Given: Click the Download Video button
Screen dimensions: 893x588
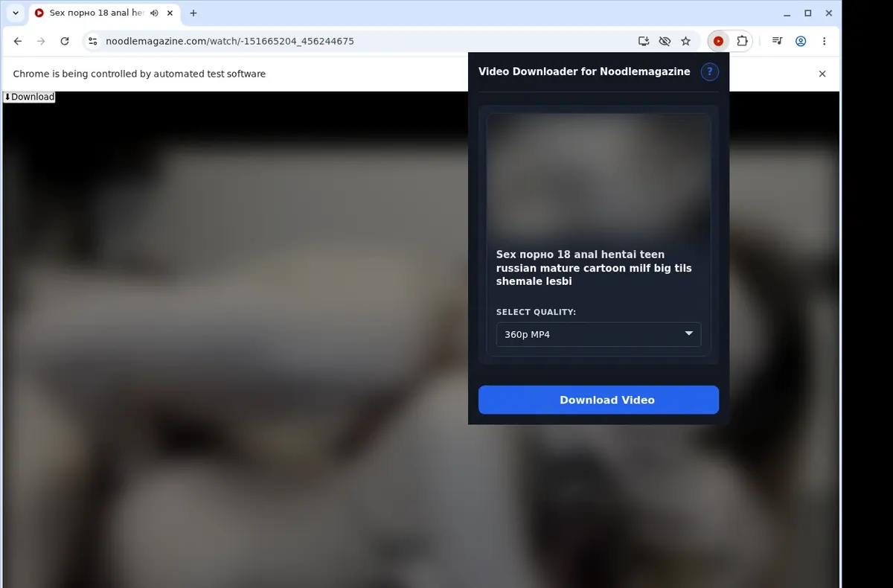Looking at the screenshot, I should (598, 400).
